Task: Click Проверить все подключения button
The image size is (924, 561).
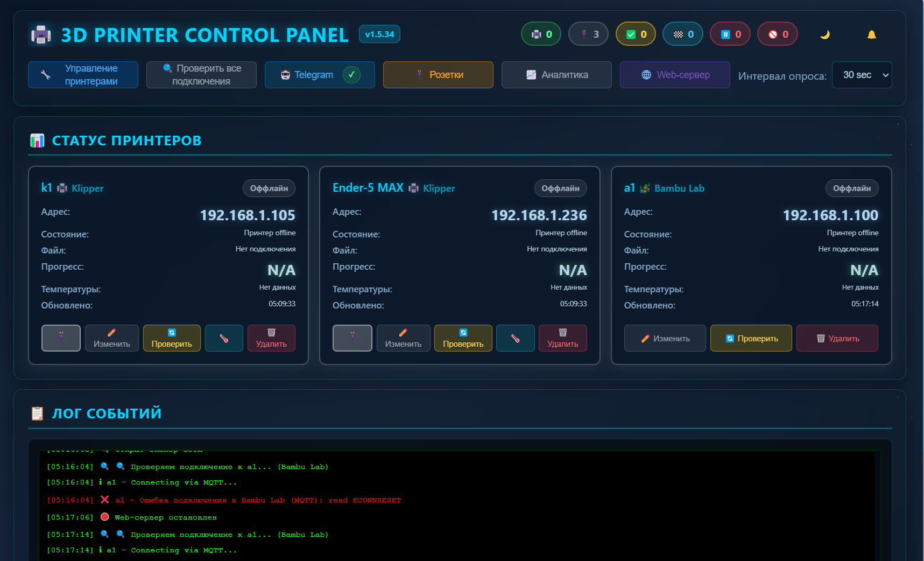Action: click(x=201, y=74)
